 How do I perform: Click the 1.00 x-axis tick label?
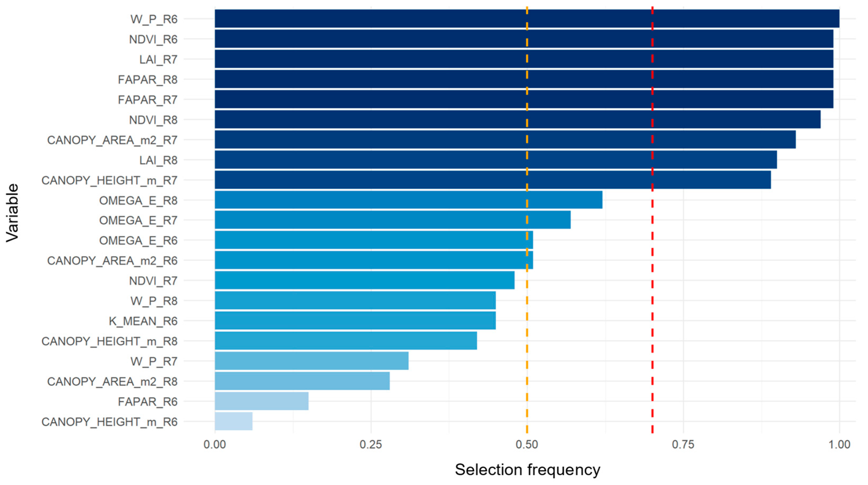[x=839, y=445]
